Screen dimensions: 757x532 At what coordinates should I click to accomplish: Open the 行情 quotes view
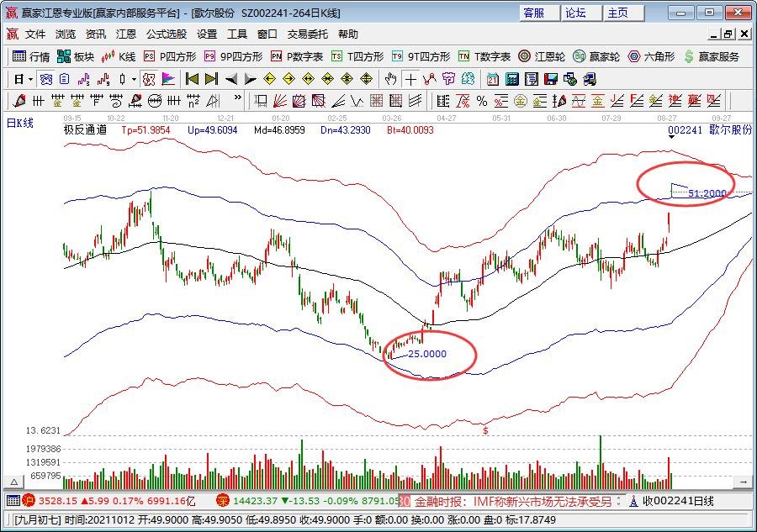[x=31, y=56]
